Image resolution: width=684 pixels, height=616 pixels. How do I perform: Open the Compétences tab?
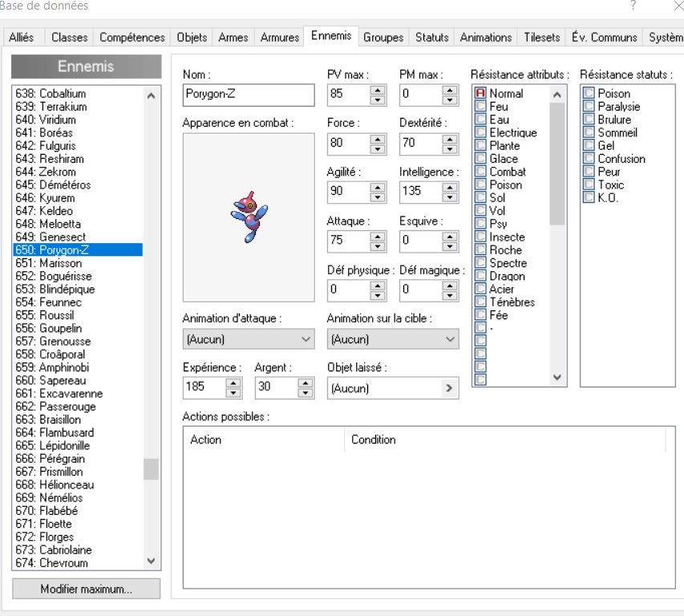[x=132, y=37]
